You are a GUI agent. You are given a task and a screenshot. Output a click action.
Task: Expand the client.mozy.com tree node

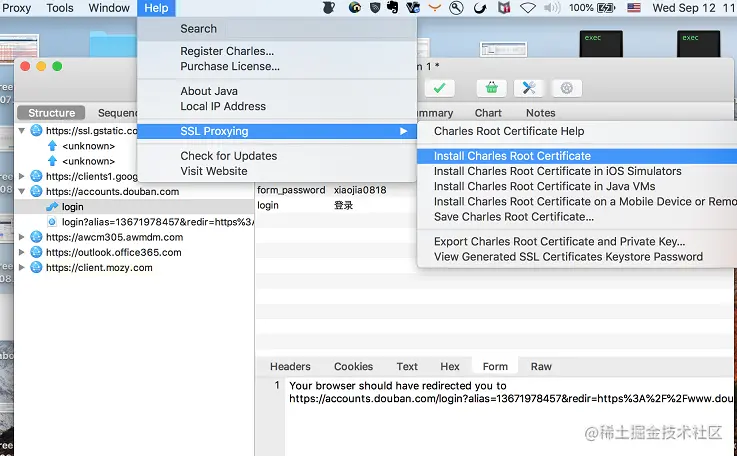click(x=22, y=267)
